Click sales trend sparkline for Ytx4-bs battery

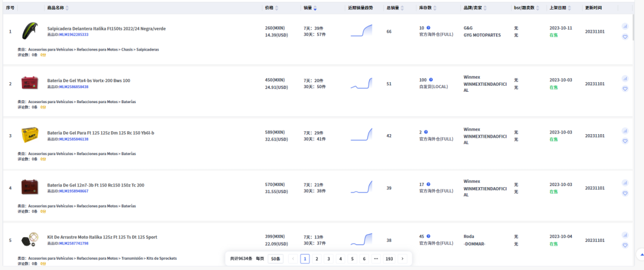(x=361, y=83)
